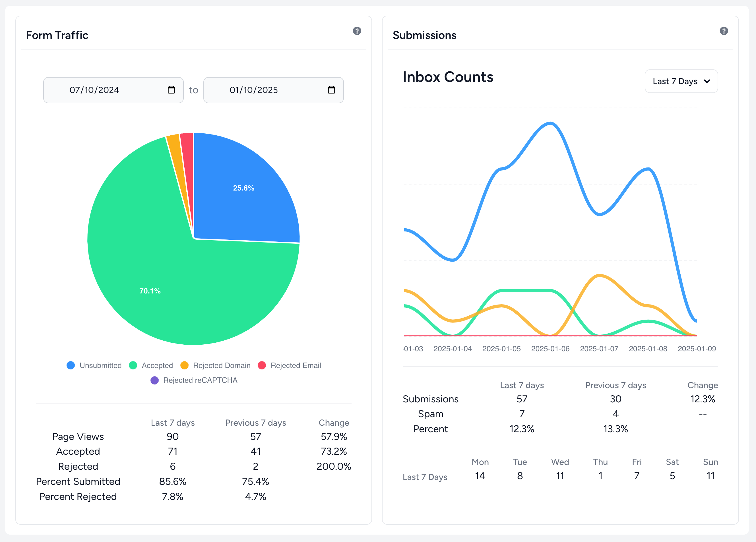
Task: Click the dropdown chevron arrow
Action: click(707, 81)
